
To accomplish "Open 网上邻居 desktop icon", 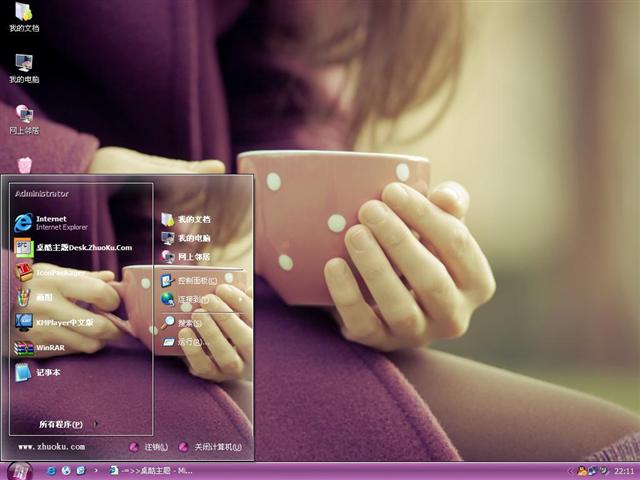I will pyautogui.click(x=24, y=119).
